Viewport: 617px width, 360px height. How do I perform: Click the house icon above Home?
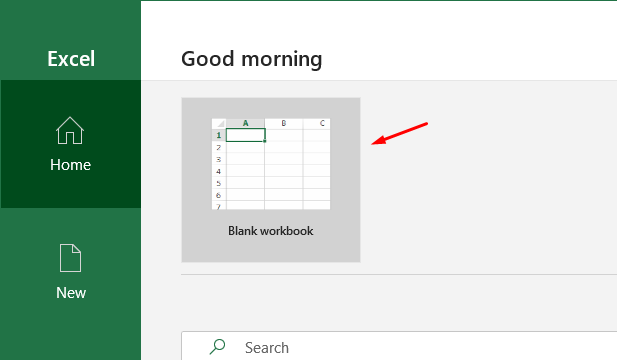70,130
